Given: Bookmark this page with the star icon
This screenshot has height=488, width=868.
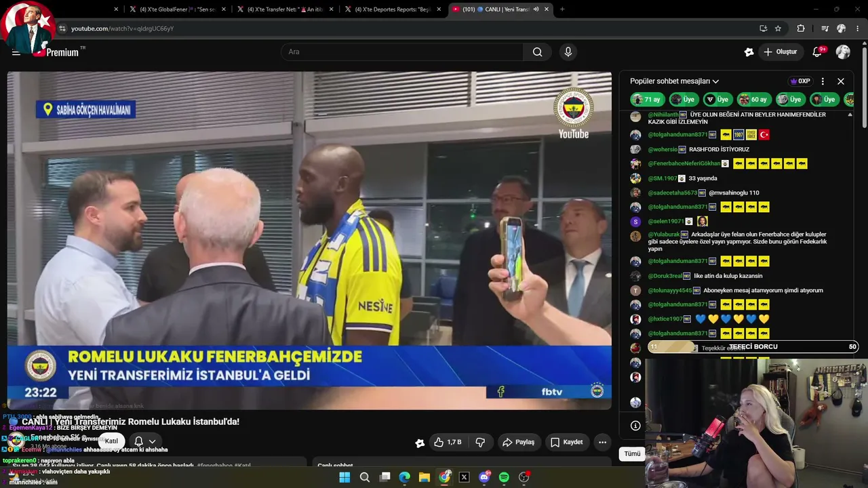Looking at the screenshot, I should (778, 28).
